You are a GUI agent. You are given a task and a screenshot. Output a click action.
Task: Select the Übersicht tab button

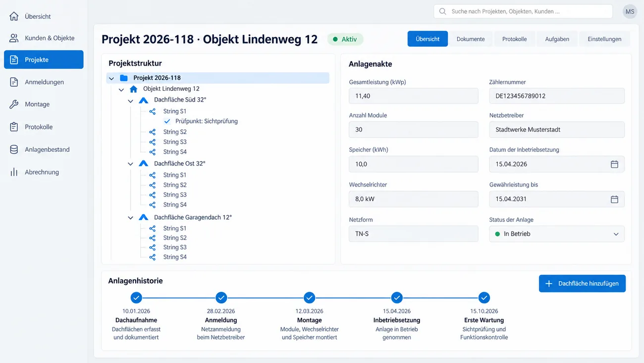[428, 39]
